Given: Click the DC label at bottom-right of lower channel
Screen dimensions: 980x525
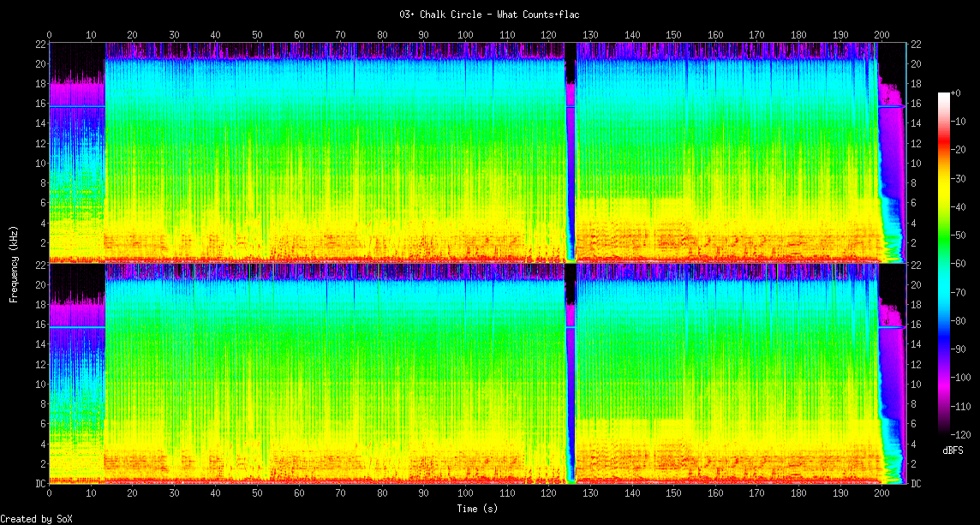Looking at the screenshot, I should pyautogui.click(x=916, y=484).
